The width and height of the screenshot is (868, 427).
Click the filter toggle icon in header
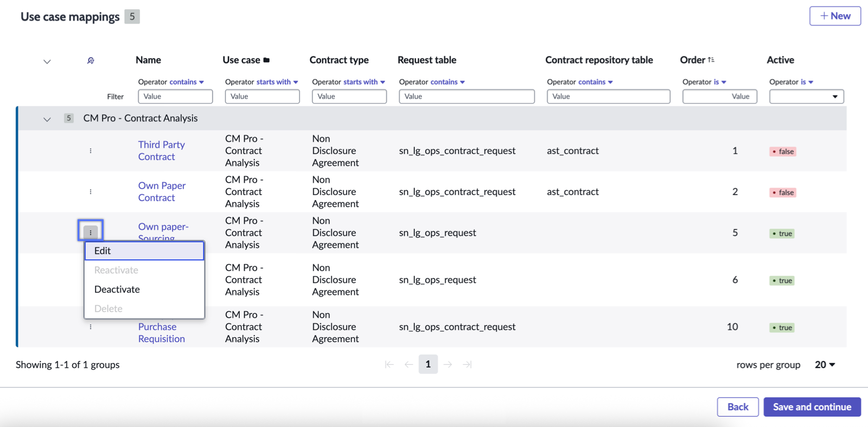(91, 61)
